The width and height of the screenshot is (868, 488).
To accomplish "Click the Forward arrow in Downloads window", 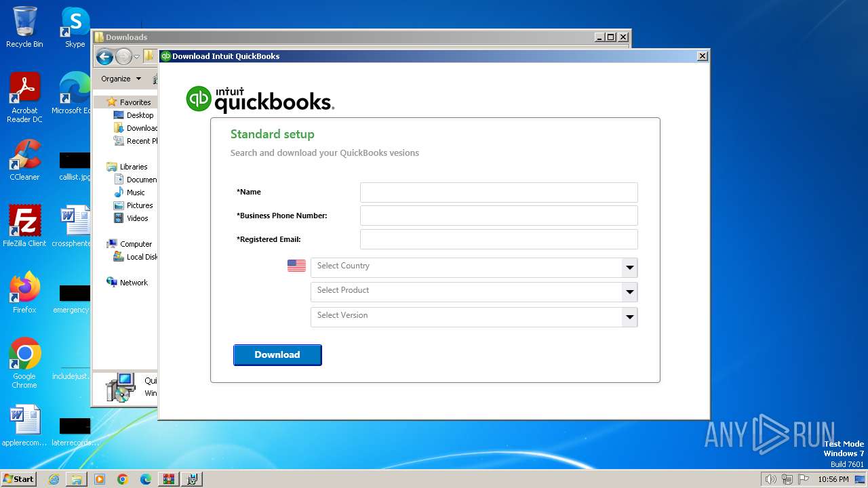I will click(123, 57).
